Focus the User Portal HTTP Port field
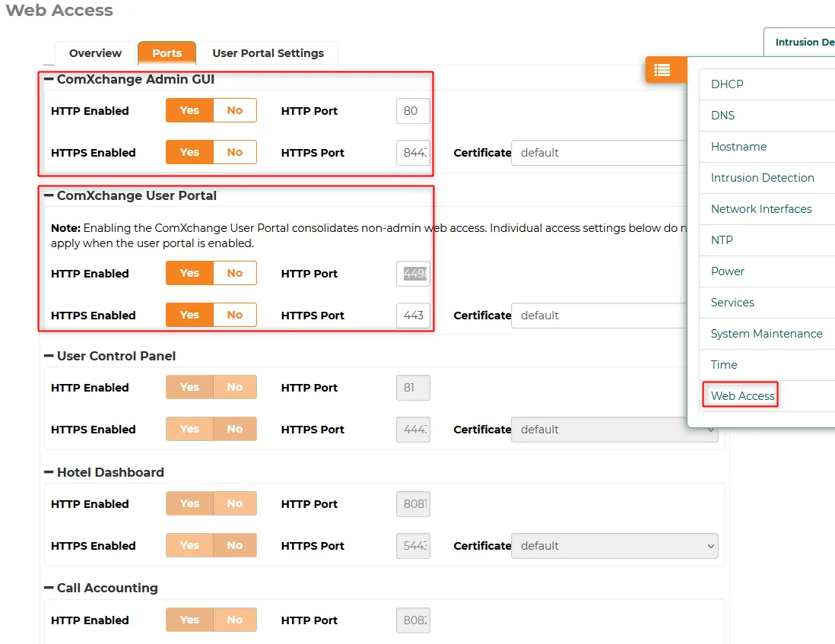The width and height of the screenshot is (835, 644). (x=413, y=274)
